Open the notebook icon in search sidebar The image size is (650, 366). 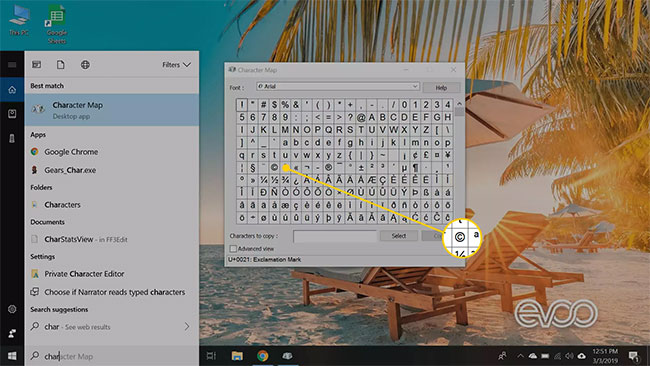coord(12,114)
